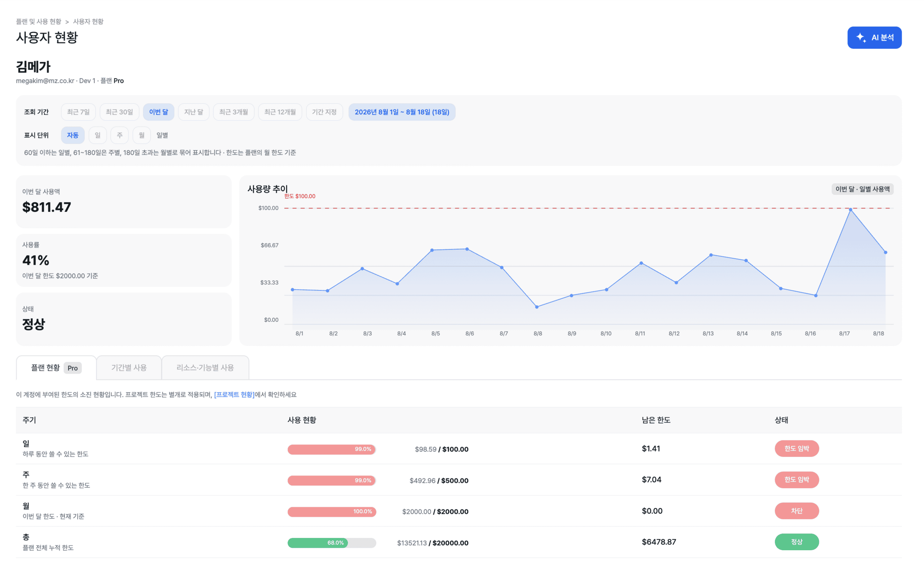Click the 8/17 peak point on chart
The height and width of the screenshot is (569, 924).
tap(850, 210)
